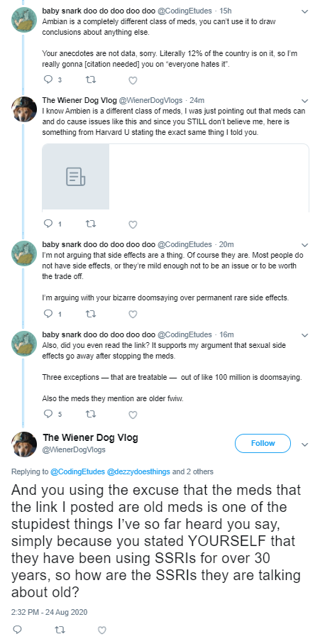Open replies on the Harvard link tweet

click(48, 224)
